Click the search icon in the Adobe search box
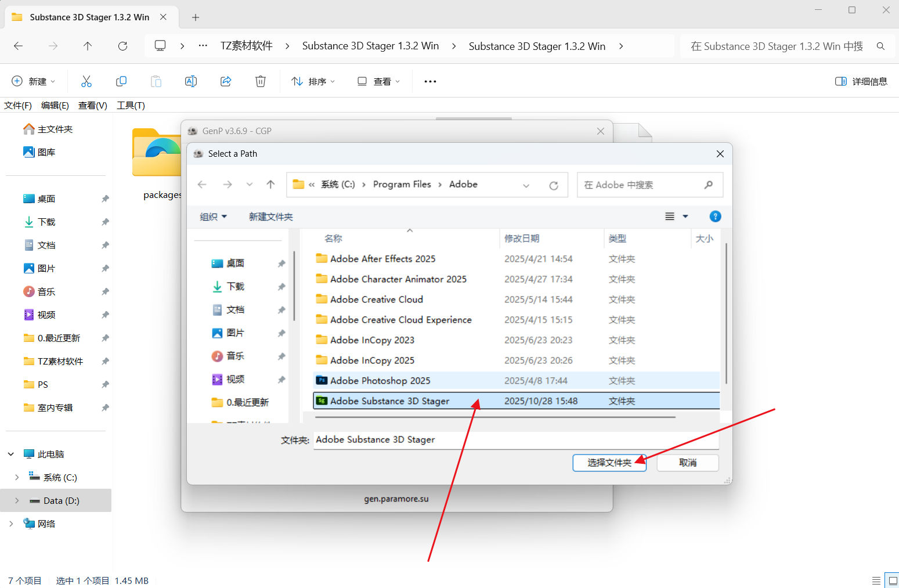The image size is (899, 588). click(709, 185)
